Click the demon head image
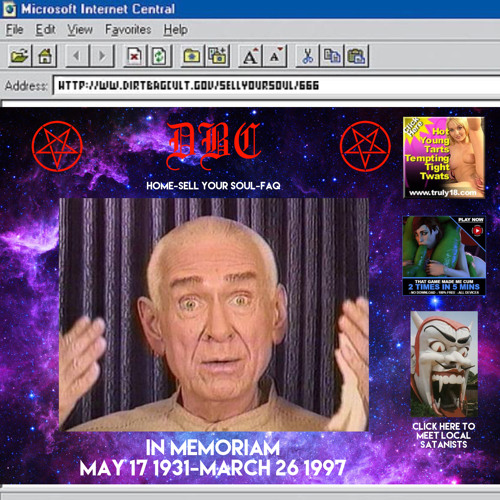Screen dimensions: 500x500 pos(444,364)
